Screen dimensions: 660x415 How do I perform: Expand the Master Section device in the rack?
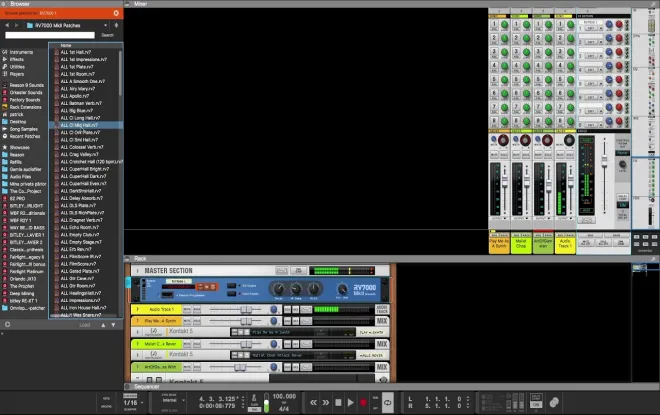(137, 271)
